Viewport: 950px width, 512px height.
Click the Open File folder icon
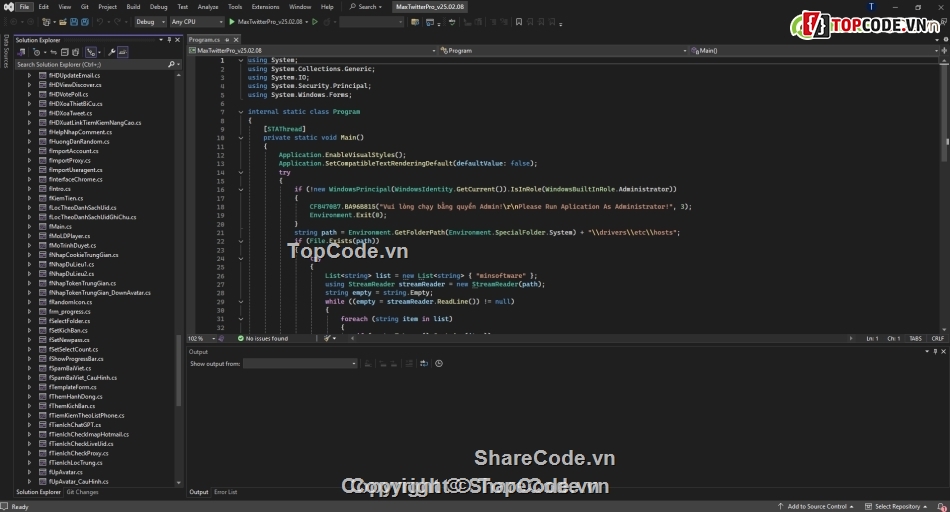pyautogui.click(x=62, y=22)
